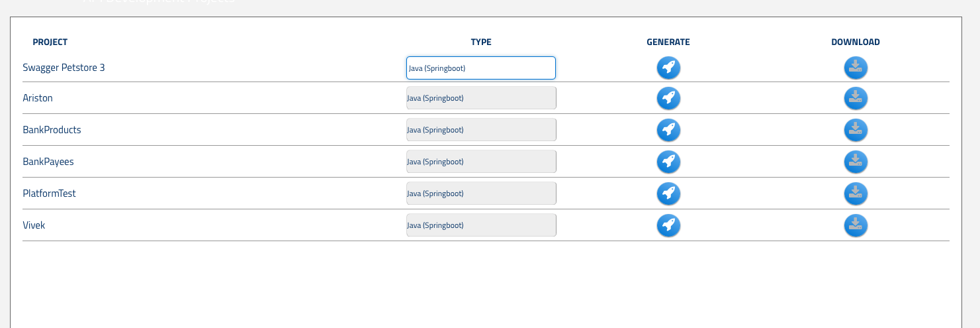The height and width of the screenshot is (328, 980).
Task: Click the Swagger Petstore 3 project name
Action: (x=64, y=68)
